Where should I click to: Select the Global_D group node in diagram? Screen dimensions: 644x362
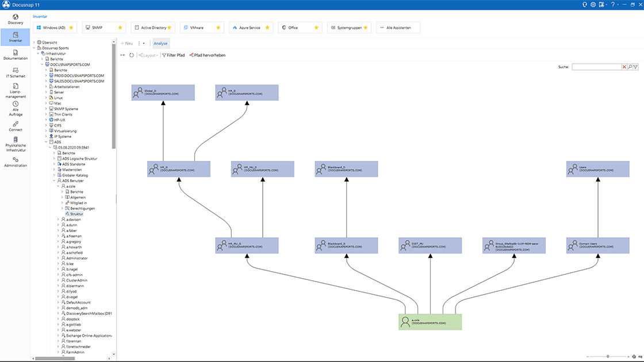163,93
